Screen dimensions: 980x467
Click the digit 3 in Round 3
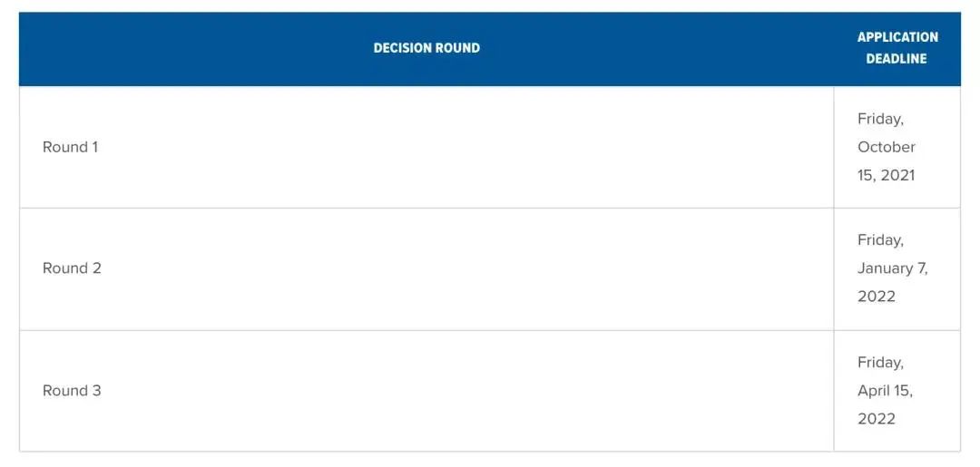pos(96,391)
